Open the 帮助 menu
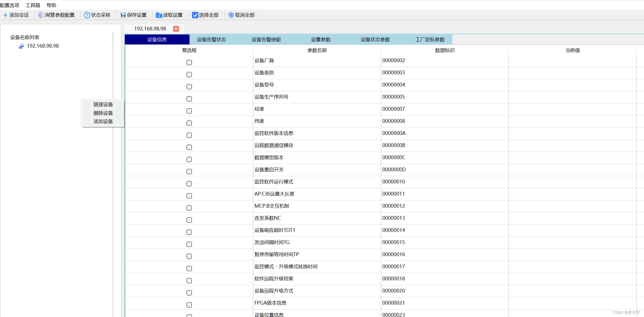Screen dimensions: 644x317 (x=51, y=5)
